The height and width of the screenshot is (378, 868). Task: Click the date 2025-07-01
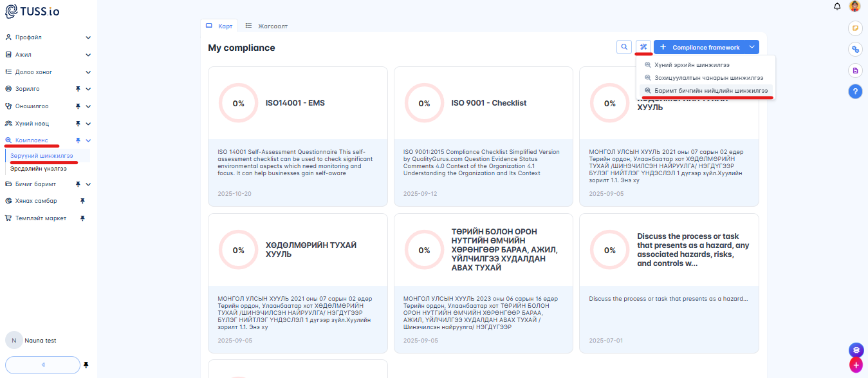(606, 340)
